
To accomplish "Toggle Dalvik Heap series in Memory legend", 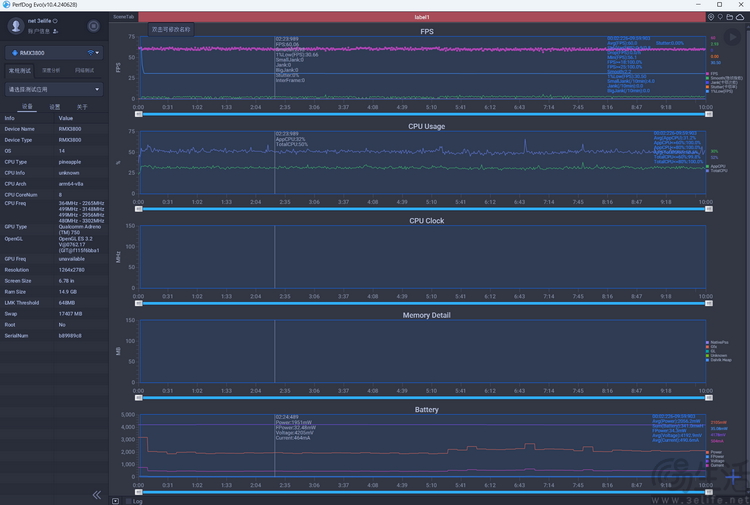I will click(x=719, y=360).
